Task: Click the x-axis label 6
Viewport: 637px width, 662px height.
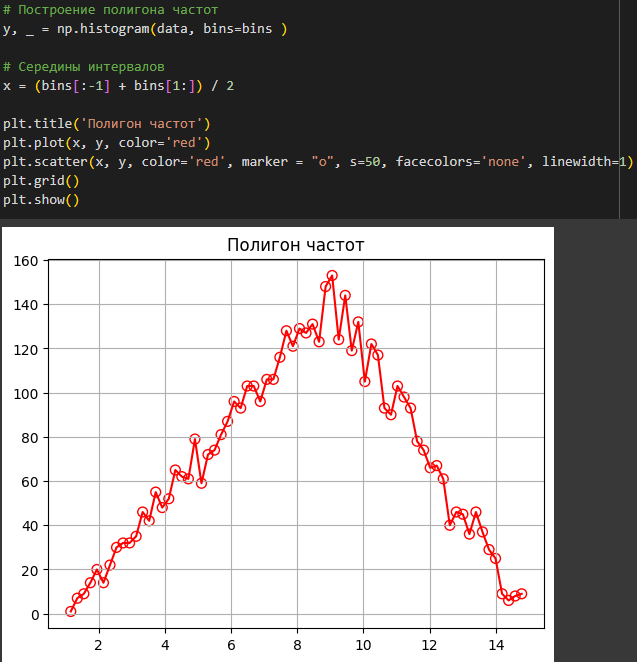Action: click(x=231, y=645)
